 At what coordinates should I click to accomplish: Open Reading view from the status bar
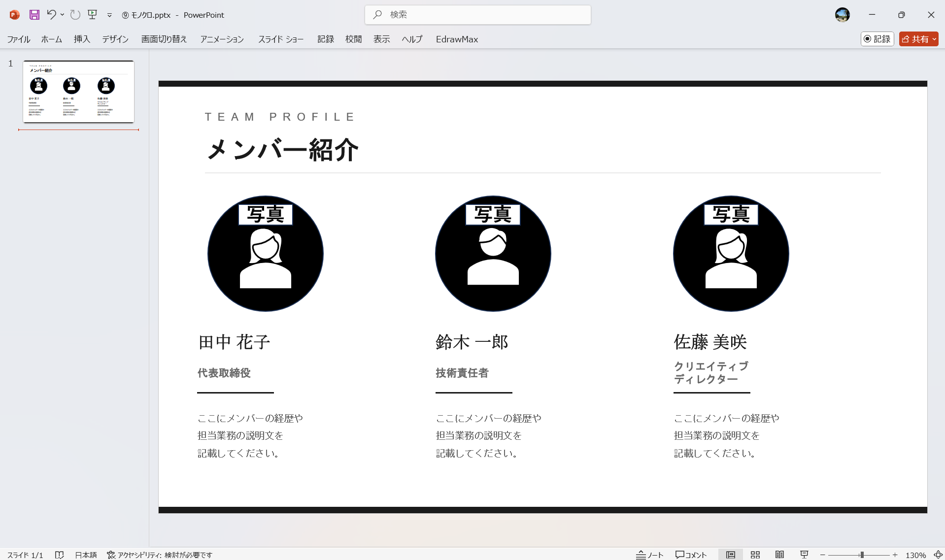pyautogui.click(x=780, y=555)
